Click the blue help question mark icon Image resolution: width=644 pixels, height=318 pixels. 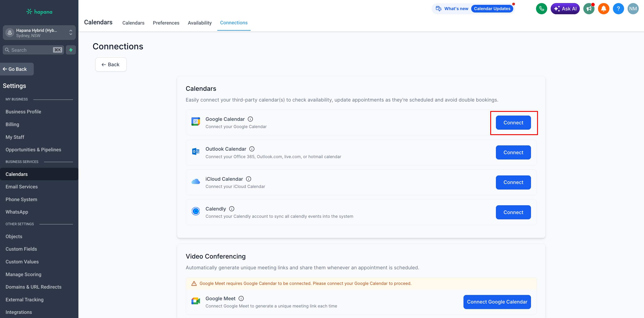pos(618,9)
